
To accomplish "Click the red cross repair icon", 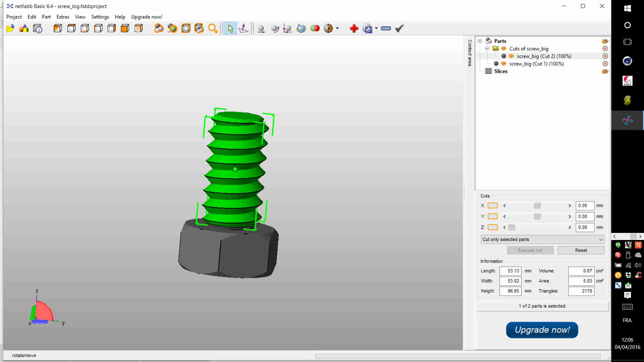I will [x=354, y=28].
